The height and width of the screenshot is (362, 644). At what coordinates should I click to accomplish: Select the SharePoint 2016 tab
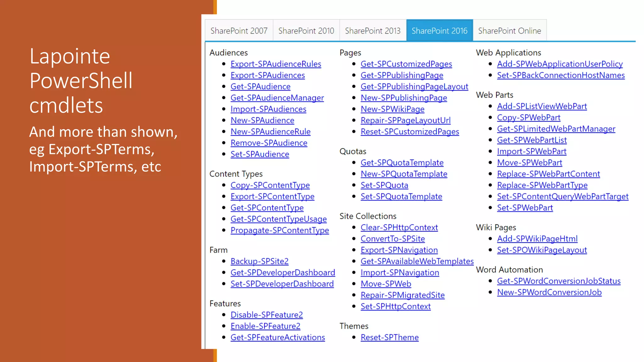pos(440,30)
